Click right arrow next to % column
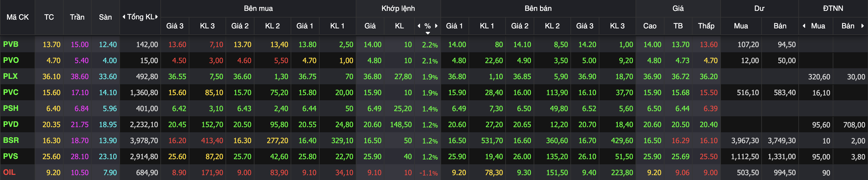Viewport: 868px width, 180px height. coord(436,26)
